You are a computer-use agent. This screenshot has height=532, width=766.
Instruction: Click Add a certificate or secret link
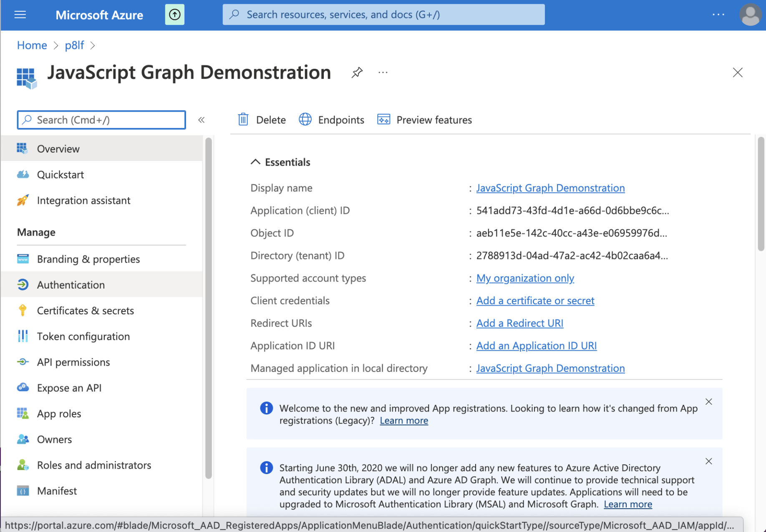pyautogui.click(x=535, y=301)
